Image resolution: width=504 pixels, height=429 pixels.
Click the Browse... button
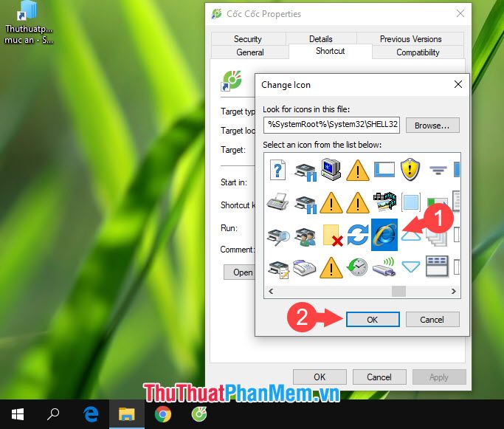click(432, 125)
